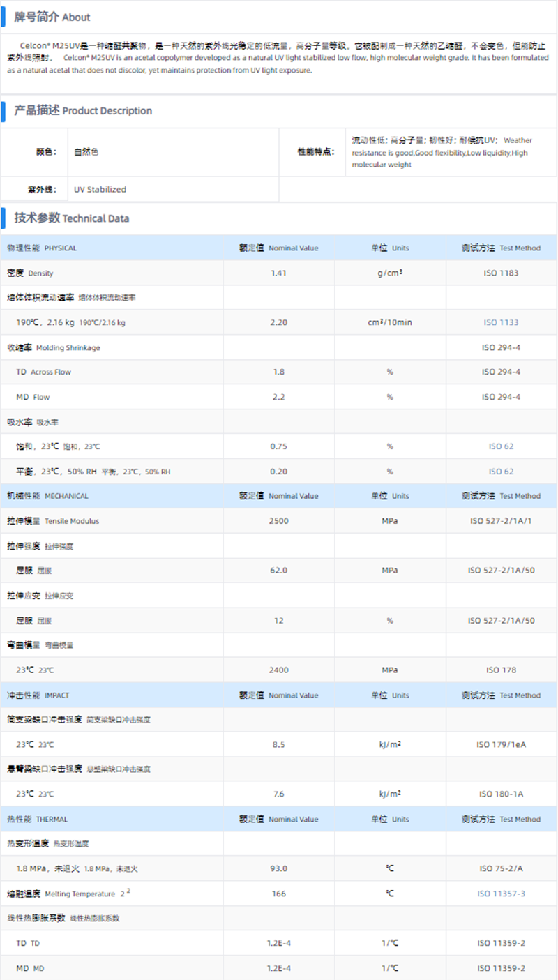The image size is (558, 980).
Task: Open ISO 62 link in the 饱和 saturation row
Action: coord(501,446)
